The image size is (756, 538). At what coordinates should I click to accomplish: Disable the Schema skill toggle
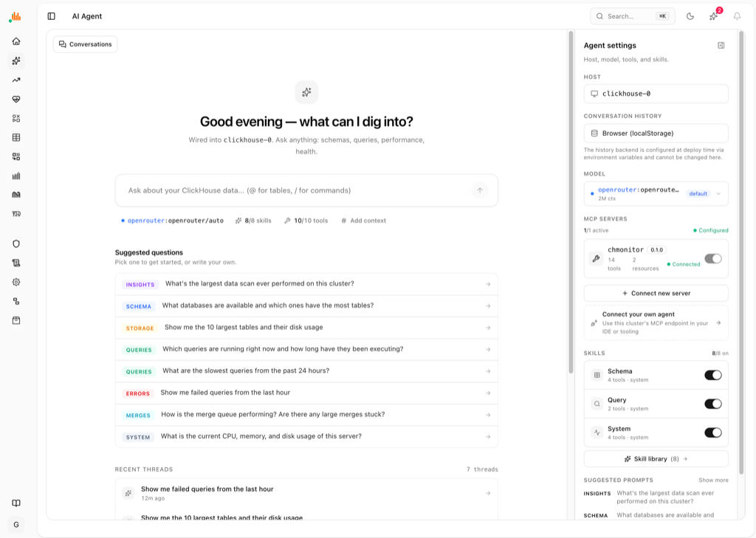(713, 375)
